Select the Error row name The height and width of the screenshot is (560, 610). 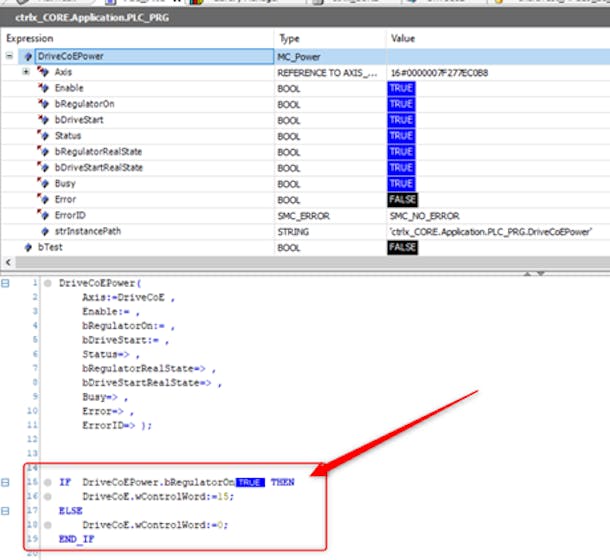tap(65, 200)
